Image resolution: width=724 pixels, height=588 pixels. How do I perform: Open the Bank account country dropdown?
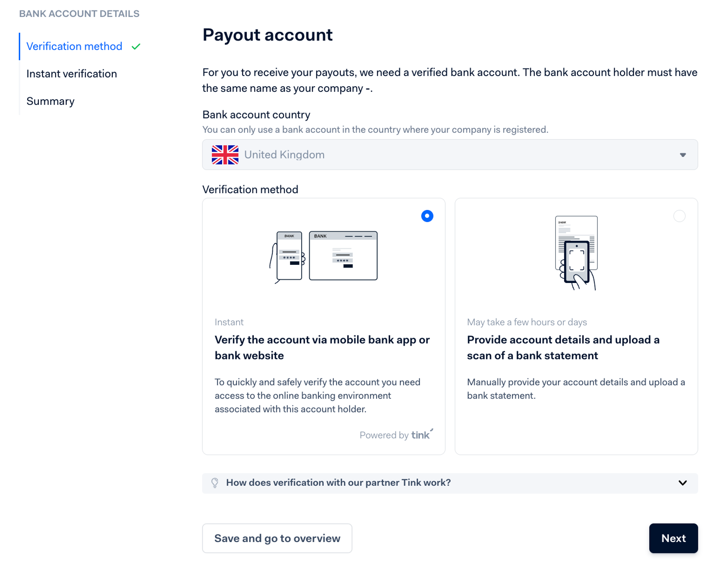[x=450, y=155]
